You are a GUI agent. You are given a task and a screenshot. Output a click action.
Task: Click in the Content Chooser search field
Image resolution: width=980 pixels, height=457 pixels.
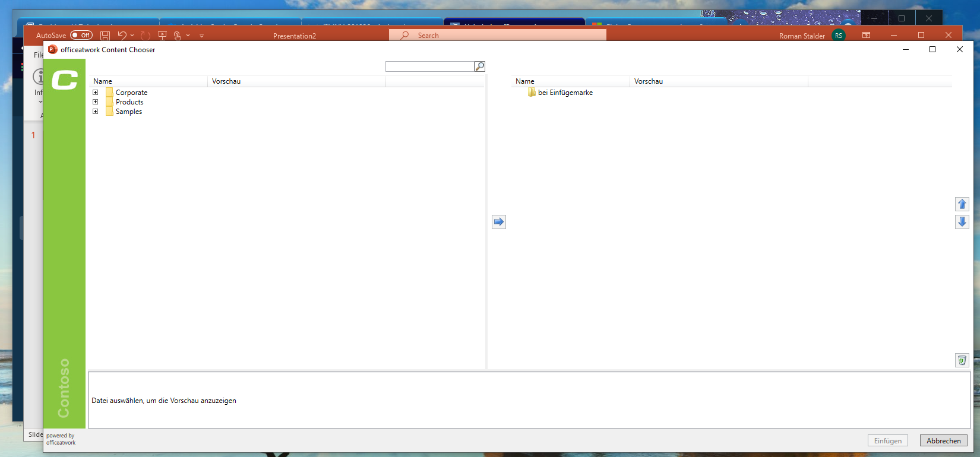click(430, 66)
